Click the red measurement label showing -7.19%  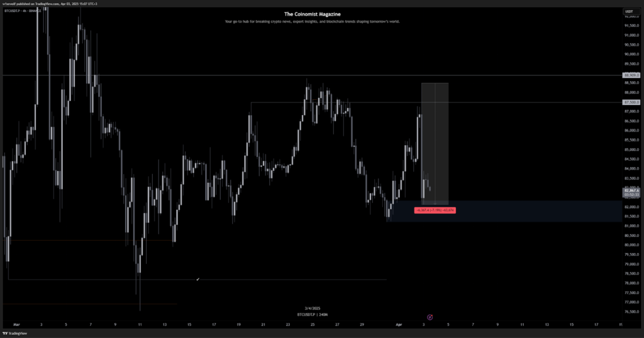[435, 210]
